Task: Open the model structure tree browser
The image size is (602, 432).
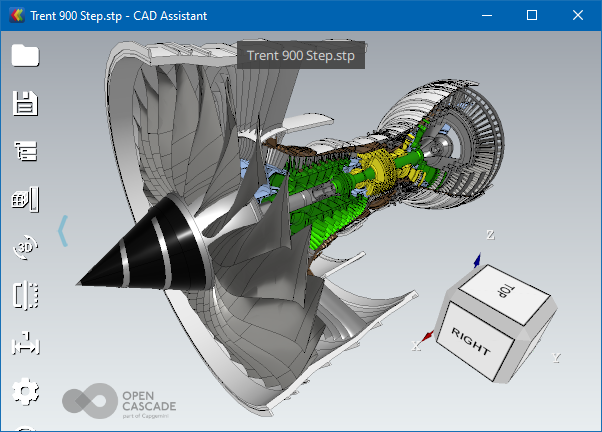Action: 26,151
